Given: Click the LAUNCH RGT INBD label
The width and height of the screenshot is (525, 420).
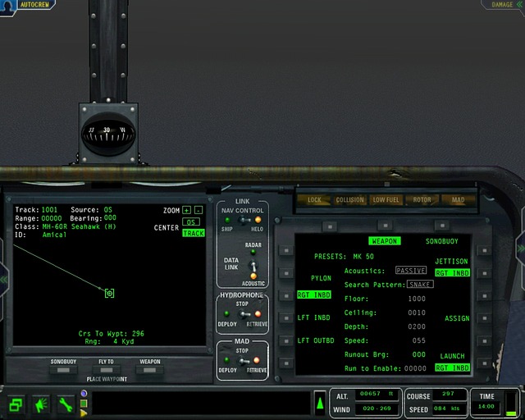Looking at the screenshot, I should (x=452, y=367).
